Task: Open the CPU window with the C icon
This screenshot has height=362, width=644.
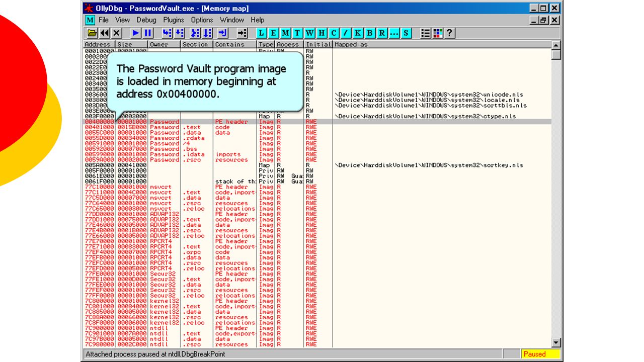Action: pos(334,33)
